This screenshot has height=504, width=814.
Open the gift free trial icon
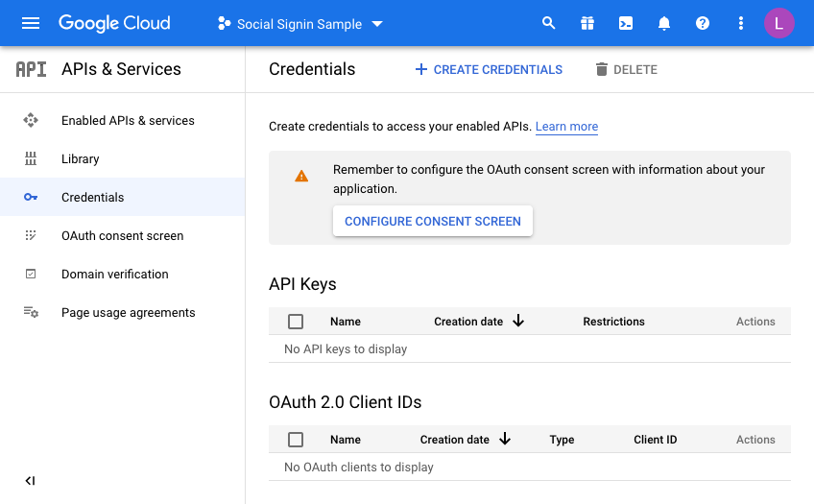pyautogui.click(x=587, y=23)
